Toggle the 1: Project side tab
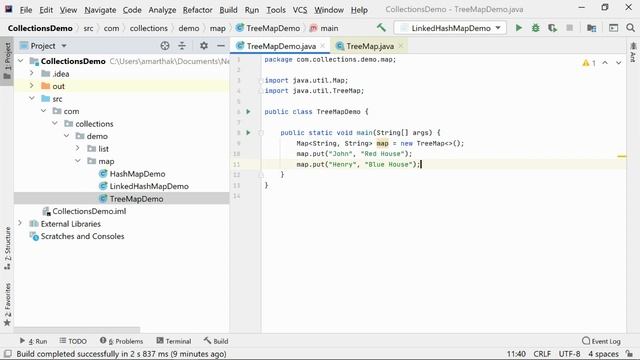The image size is (640, 360). coord(7,61)
